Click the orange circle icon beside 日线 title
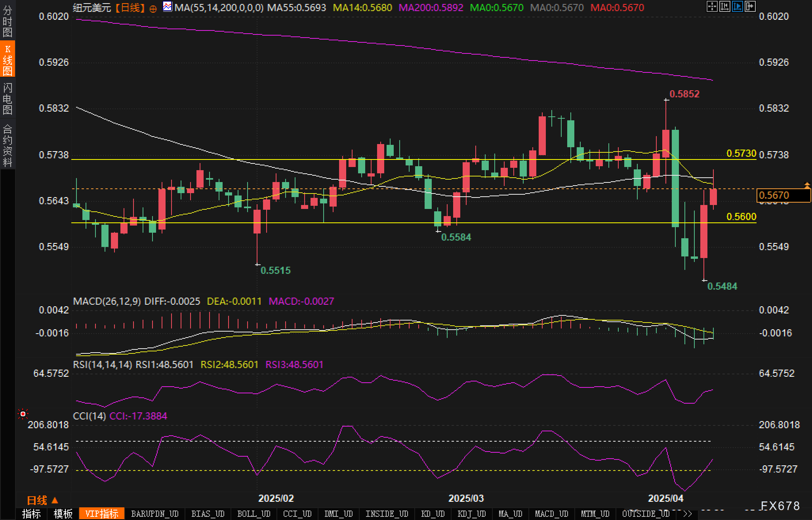The image size is (812, 520). click(153, 9)
